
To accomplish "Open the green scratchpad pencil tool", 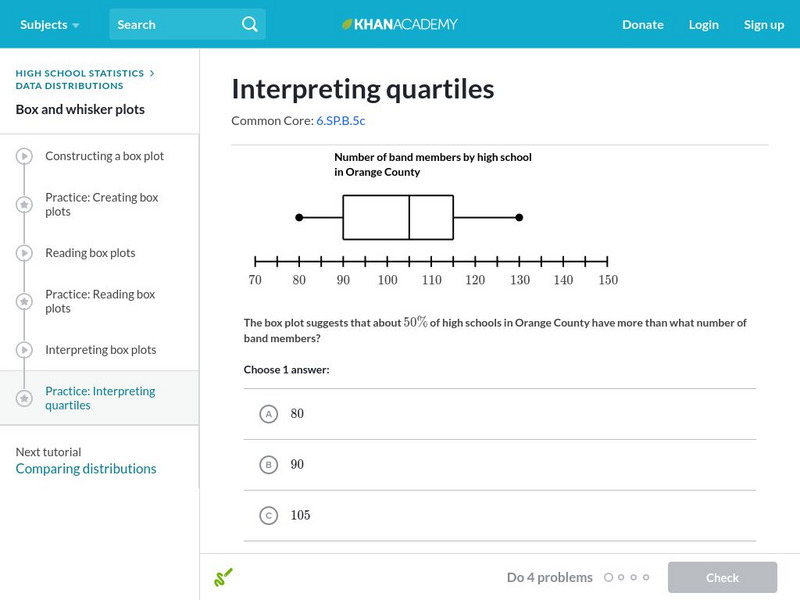I will point(223,577).
